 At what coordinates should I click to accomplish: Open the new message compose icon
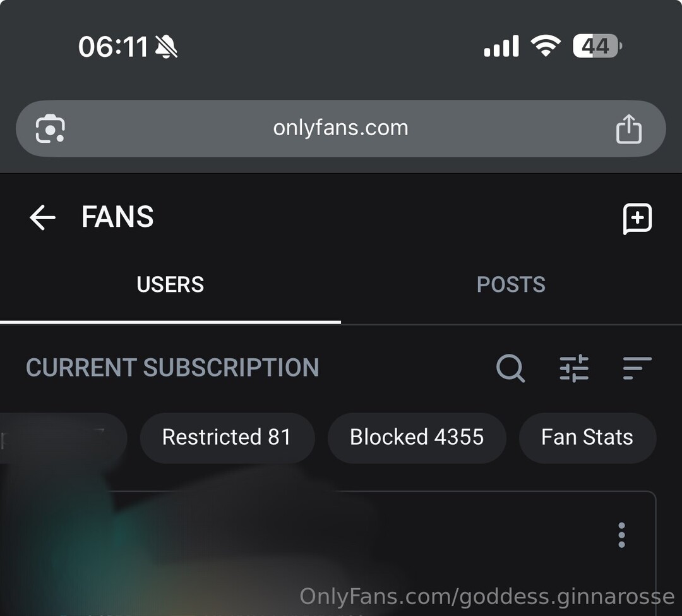pyautogui.click(x=637, y=219)
